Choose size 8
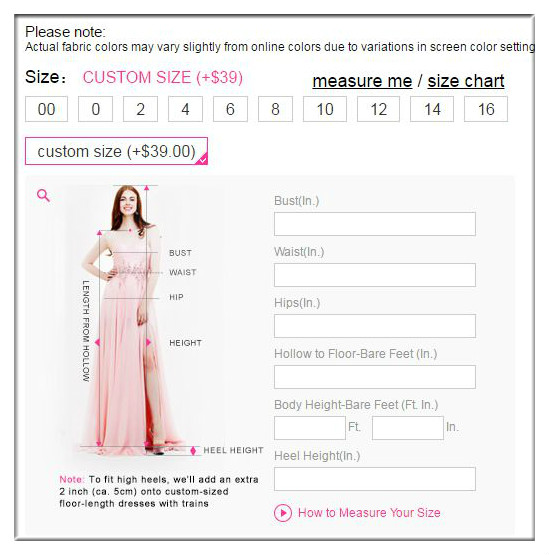 coord(275,109)
